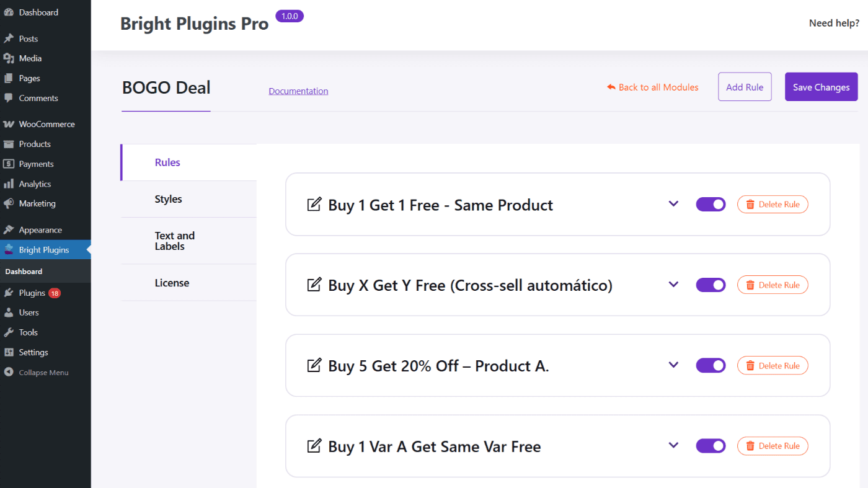
Task: Click trash icon on first Delete Rule button
Action: (750, 205)
